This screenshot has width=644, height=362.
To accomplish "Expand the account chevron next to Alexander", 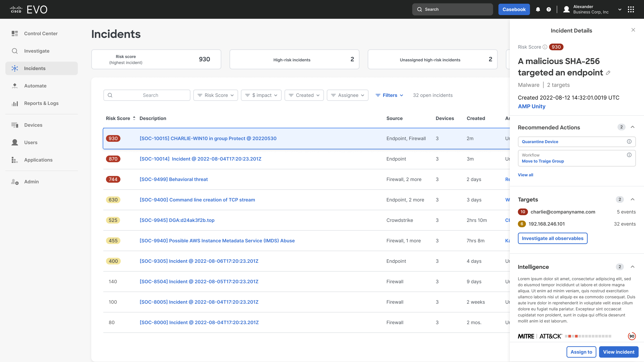I will coord(620,9).
